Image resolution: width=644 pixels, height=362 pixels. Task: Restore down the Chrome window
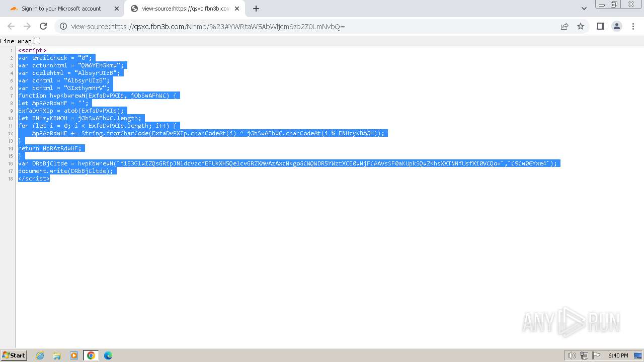614,5
